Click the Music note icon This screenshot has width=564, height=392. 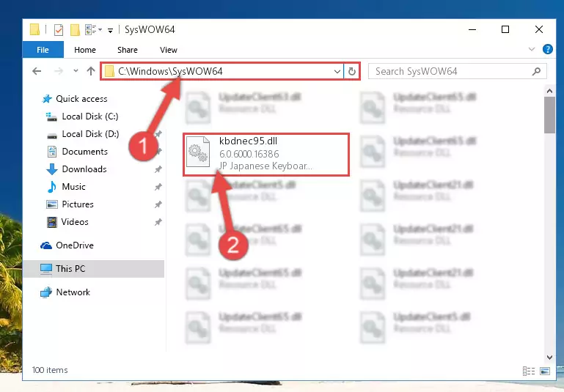click(52, 187)
